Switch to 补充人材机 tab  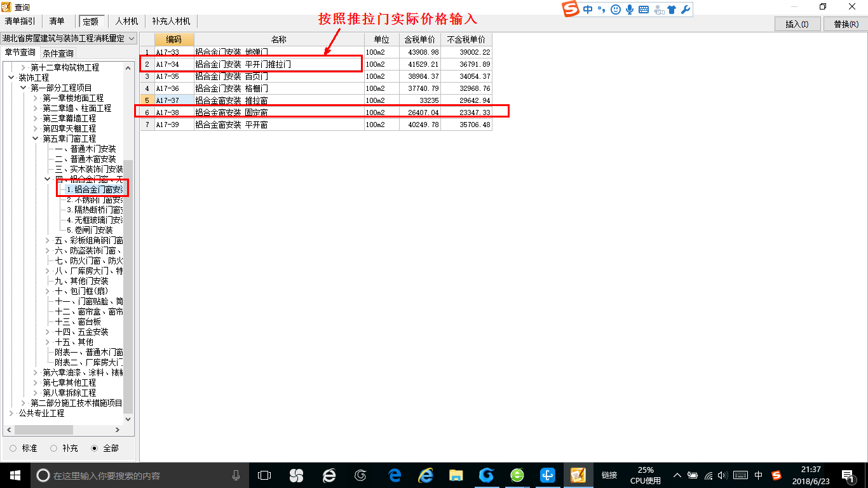(171, 21)
